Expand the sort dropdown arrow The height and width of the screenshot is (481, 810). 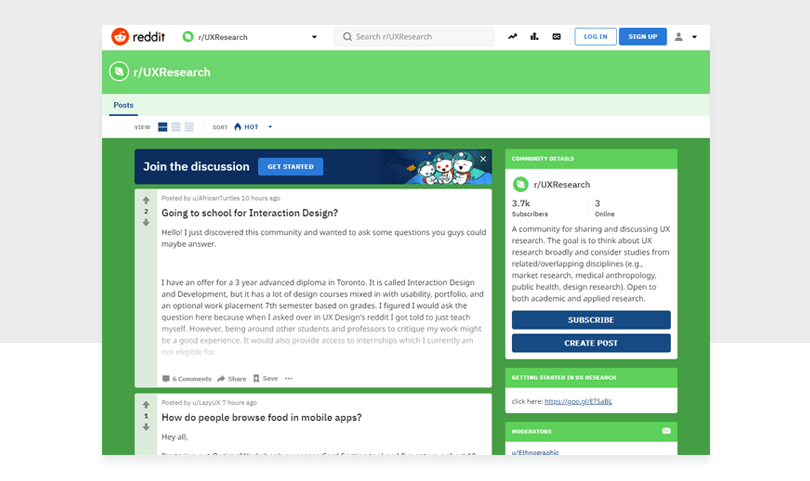tap(270, 127)
